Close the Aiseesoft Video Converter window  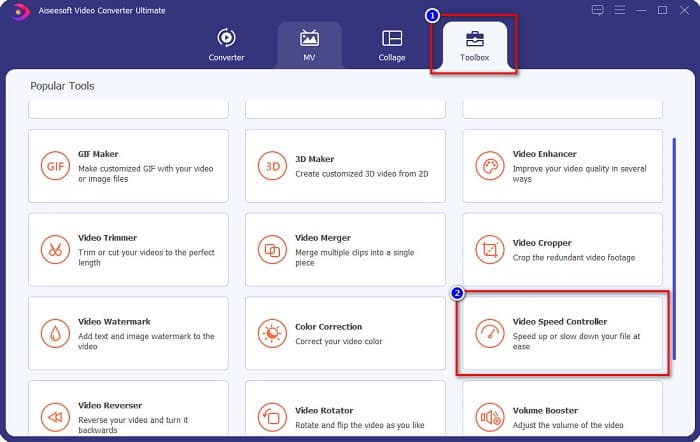684,10
